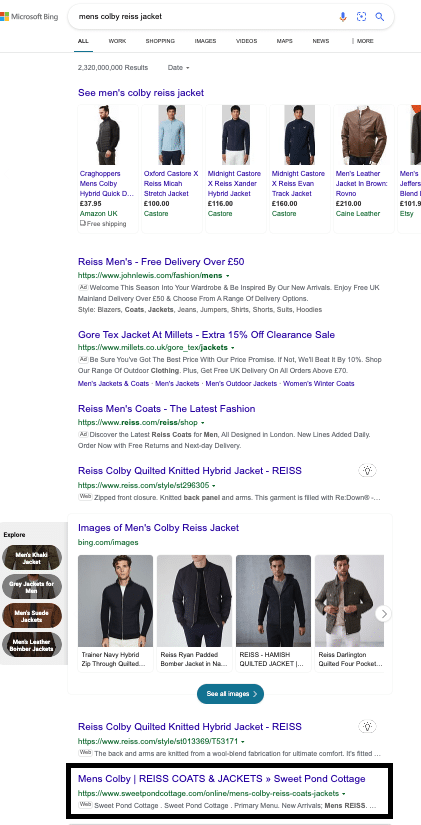Open the MORE menu
This screenshot has height=825, width=421.
[x=363, y=41]
